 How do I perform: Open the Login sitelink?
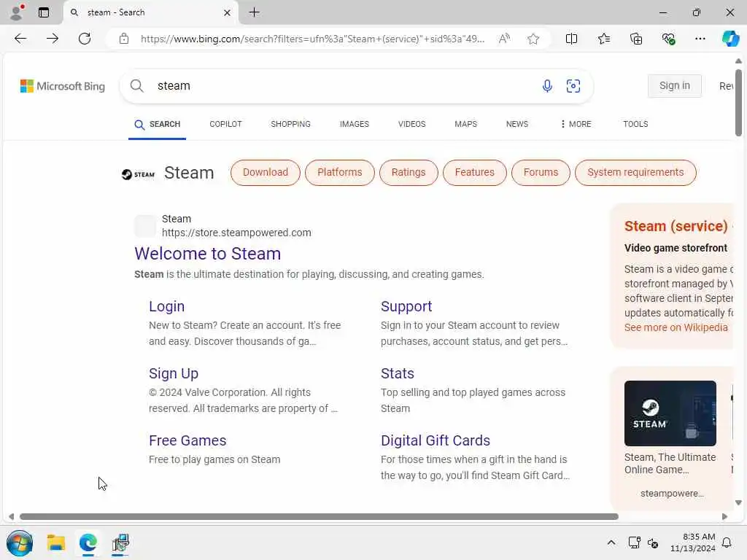click(x=167, y=306)
